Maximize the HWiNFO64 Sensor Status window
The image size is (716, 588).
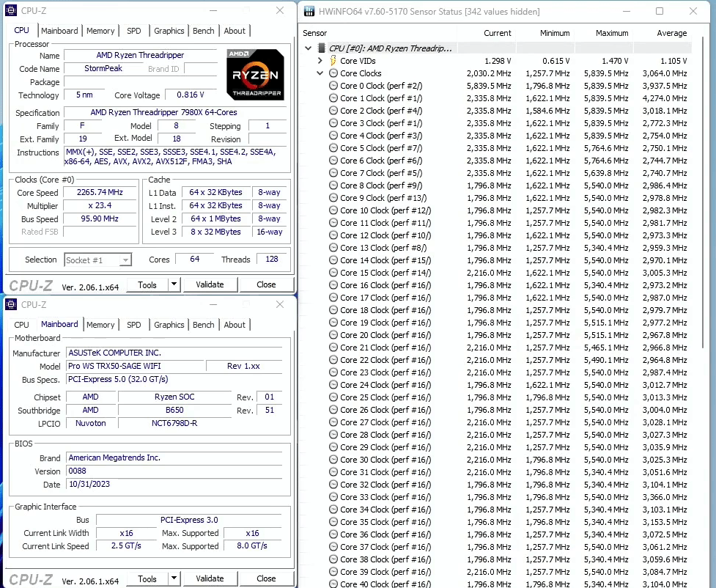[x=660, y=11]
